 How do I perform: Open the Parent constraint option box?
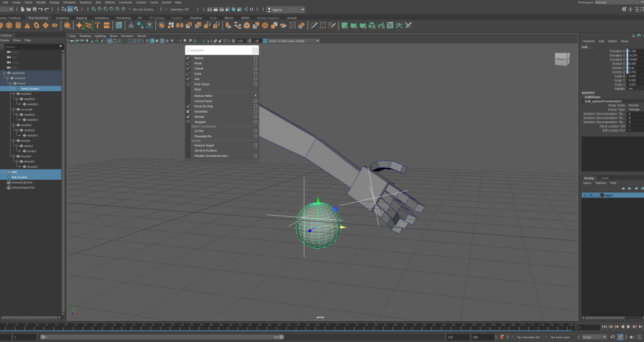255,58
